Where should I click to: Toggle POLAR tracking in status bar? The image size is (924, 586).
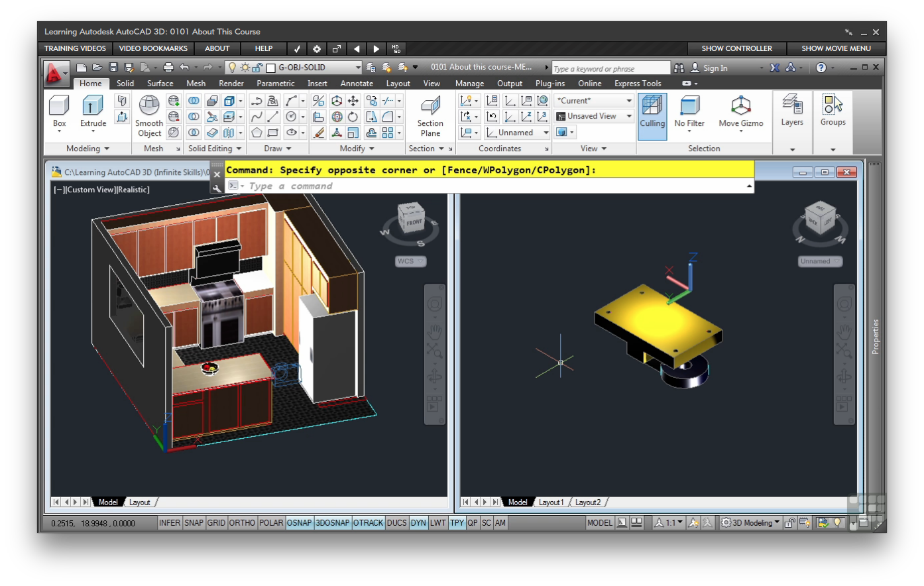pyautogui.click(x=271, y=523)
